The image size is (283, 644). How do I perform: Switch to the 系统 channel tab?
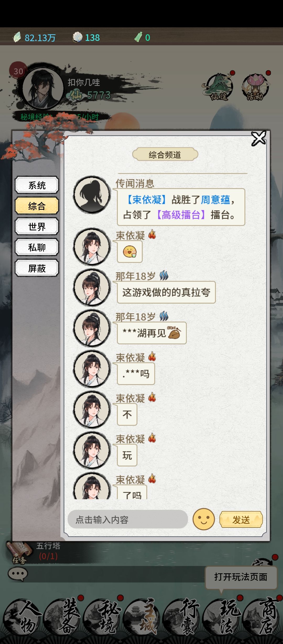point(37,185)
